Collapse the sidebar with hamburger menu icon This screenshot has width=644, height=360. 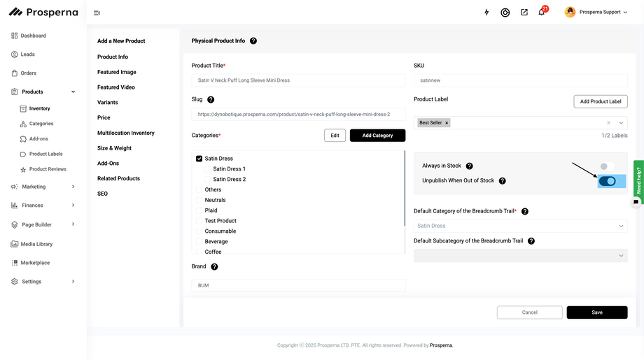97,13
